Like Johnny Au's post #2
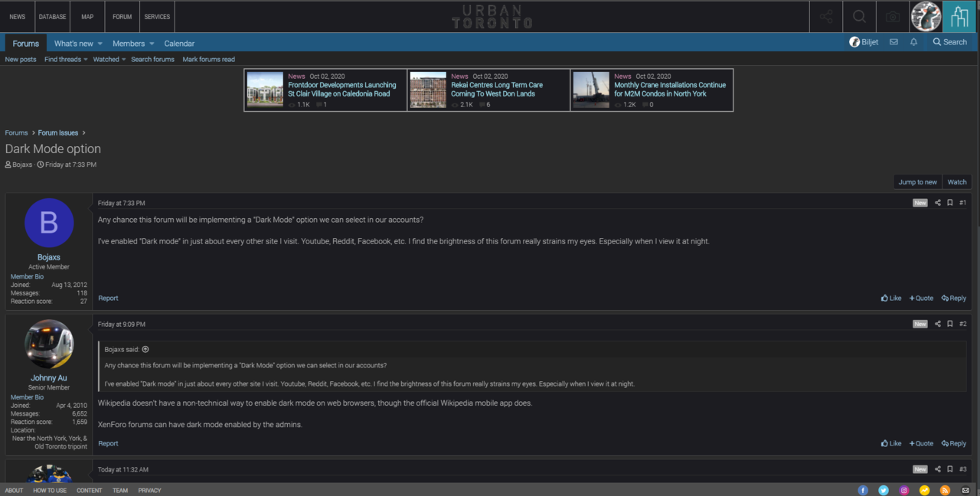This screenshot has height=496, width=980. (891, 443)
